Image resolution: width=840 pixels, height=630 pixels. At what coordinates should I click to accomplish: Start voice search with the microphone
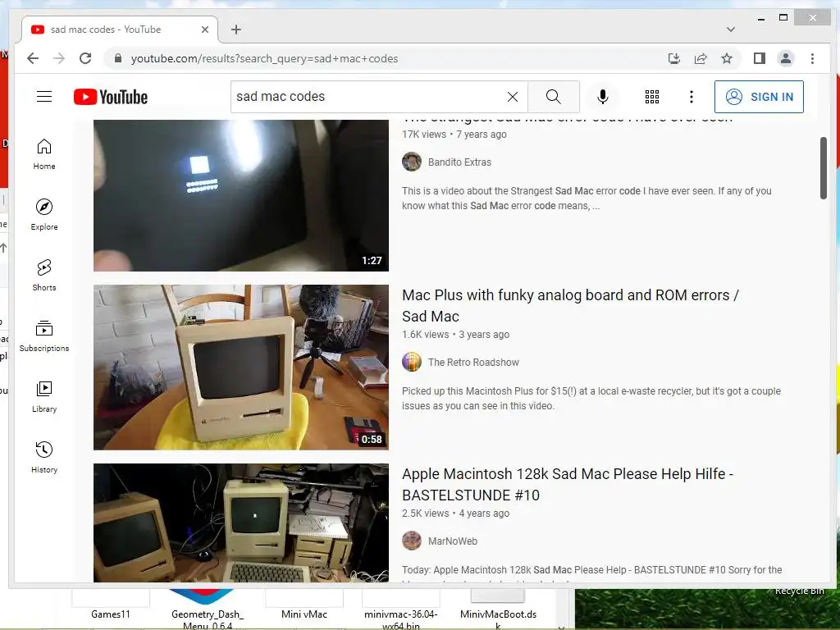(603, 97)
